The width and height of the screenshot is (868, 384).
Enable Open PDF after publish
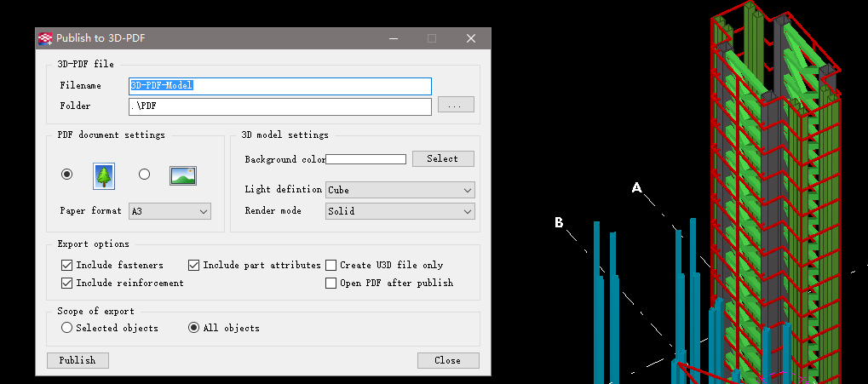coord(331,283)
